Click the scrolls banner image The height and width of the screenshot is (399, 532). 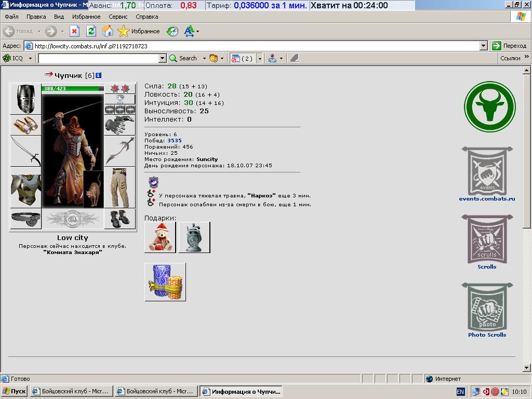pos(487,239)
